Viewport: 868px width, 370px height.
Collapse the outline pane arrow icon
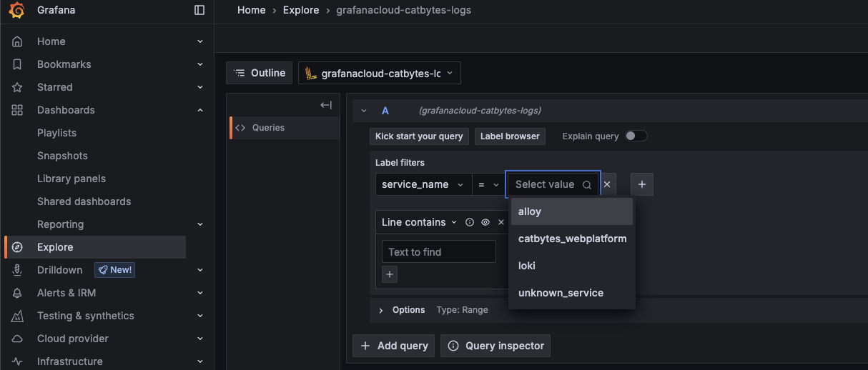click(x=326, y=105)
